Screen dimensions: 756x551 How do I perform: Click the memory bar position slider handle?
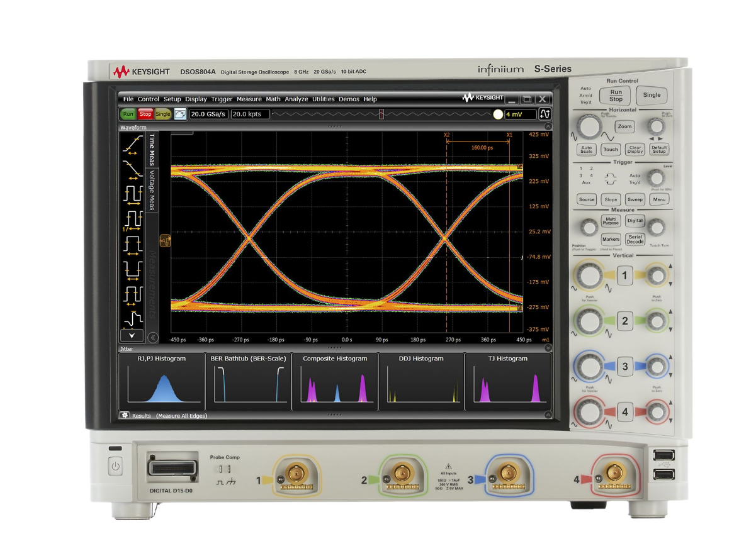click(381, 114)
